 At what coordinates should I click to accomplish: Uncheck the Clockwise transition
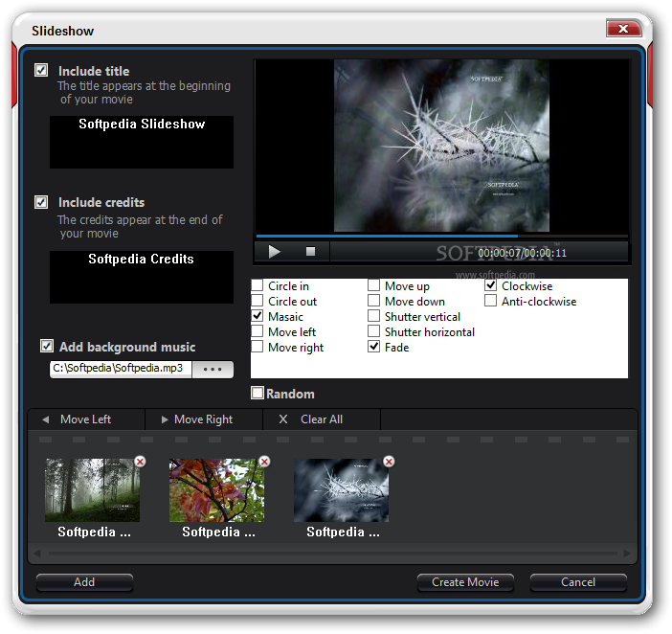coord(491,285)
